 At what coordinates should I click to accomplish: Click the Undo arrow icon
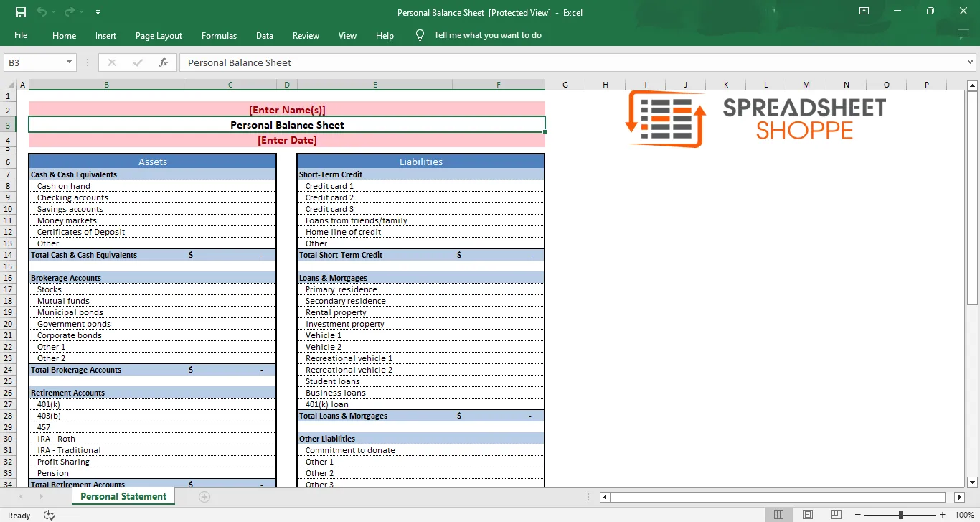click(x=42, y=12)
